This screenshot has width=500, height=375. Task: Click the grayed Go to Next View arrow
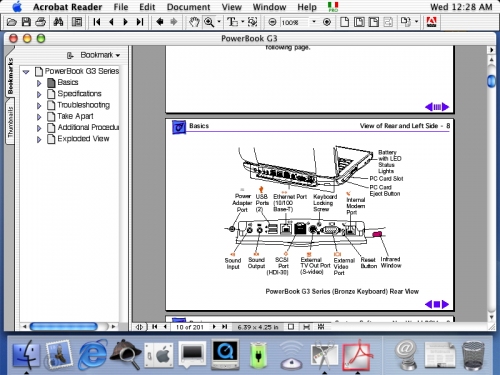point(174,22)
